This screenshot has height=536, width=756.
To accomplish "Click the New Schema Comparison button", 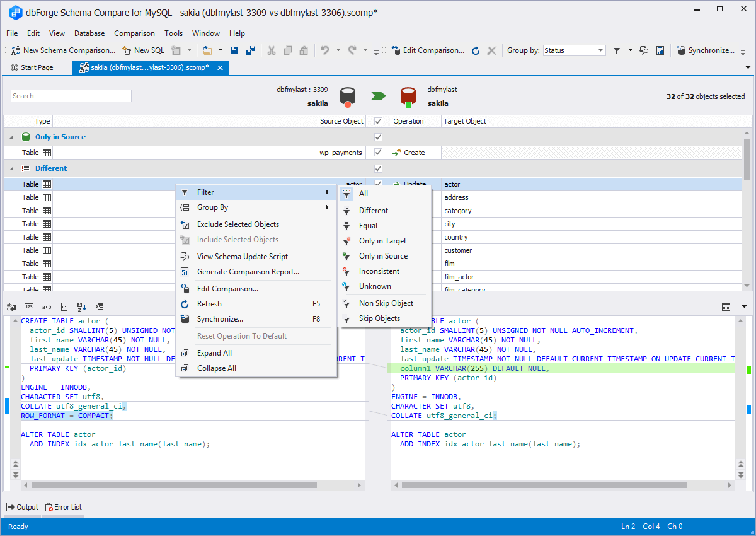I will click(x=63, y=50).
